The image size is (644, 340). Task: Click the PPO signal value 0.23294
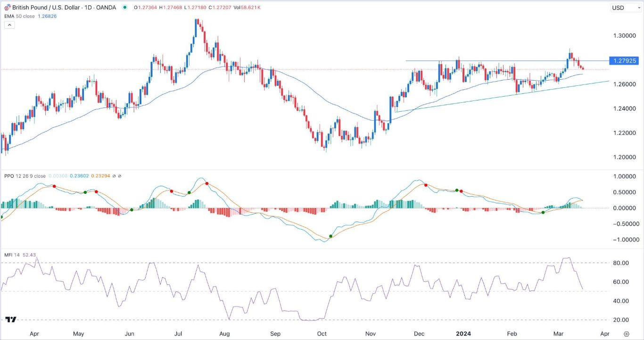click(101, 176)
